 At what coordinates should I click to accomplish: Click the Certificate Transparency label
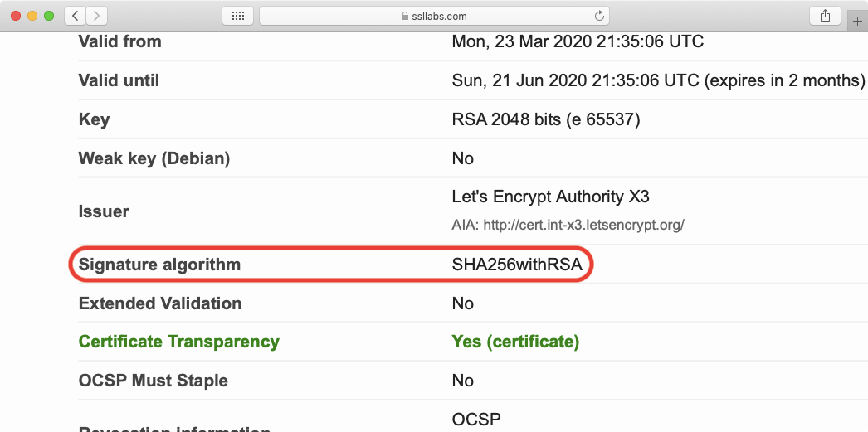click(x=178, y=342)
